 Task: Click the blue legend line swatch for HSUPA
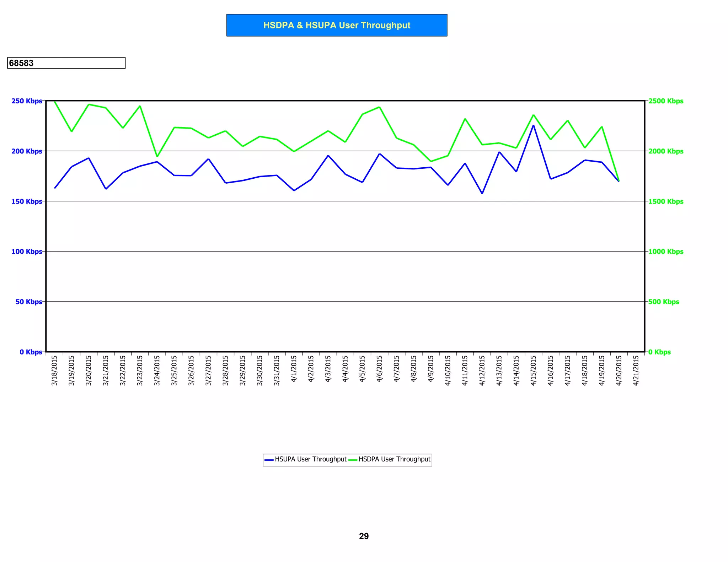269,460
